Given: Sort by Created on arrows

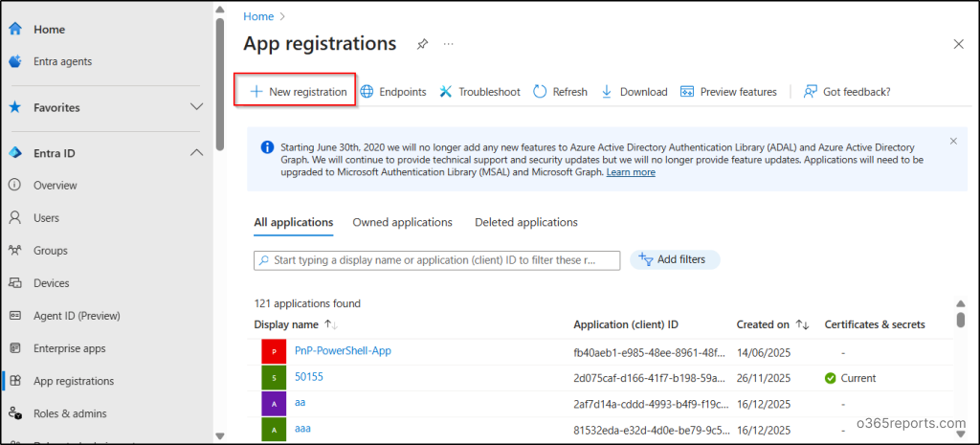Looking at the screenshot, I should click(803, 325).
